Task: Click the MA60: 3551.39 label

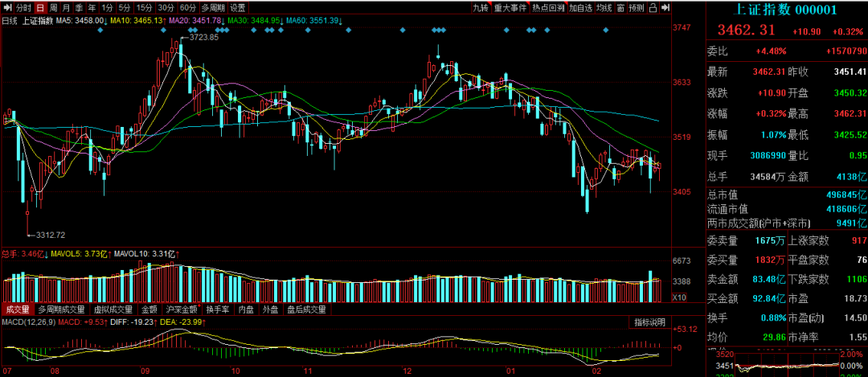Action: (314, 21)
